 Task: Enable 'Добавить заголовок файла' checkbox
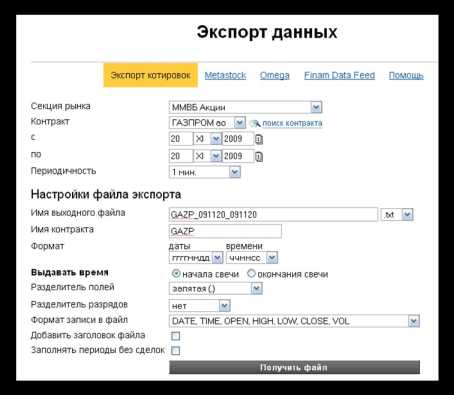coord(175,336)
